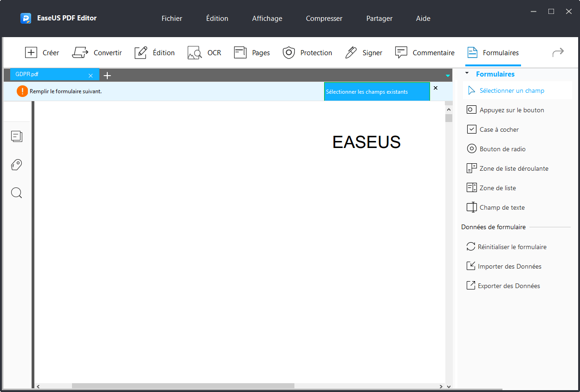Viewport: 580px width, 392px height.
Task: Open the Pages tool
Action: [x=252, y=53]
